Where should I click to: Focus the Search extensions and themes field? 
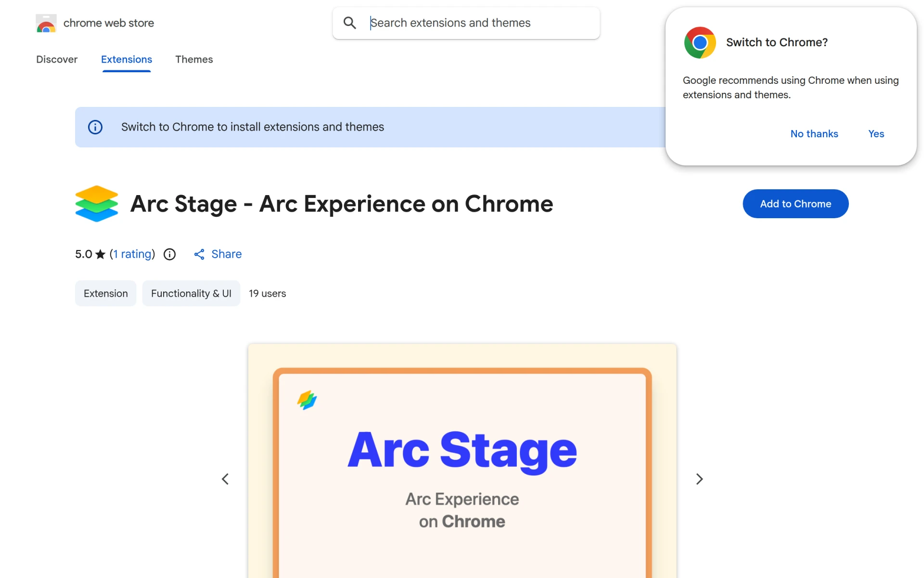click(x=466, y=23)
